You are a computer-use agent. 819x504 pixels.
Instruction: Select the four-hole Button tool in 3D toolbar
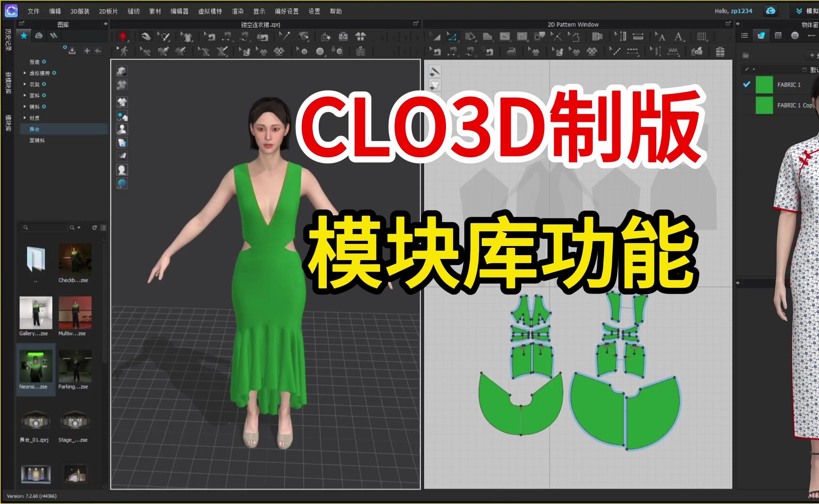click(x=320, y=52)
